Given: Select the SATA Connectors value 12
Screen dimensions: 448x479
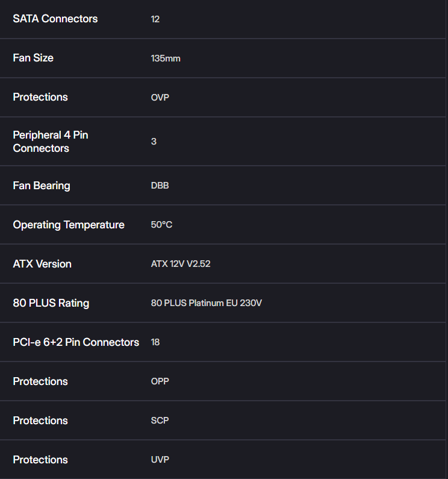Looking at the screenshot, I should (x=155, y=19).
